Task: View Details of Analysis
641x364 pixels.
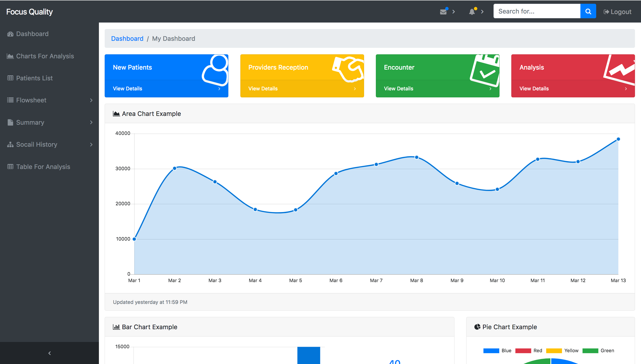Action: (x=534, y=89)
